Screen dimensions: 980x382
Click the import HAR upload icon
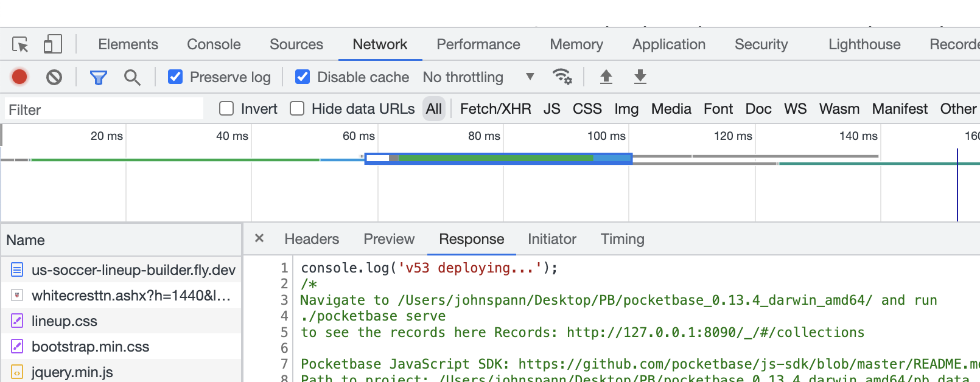pos(606,77)
